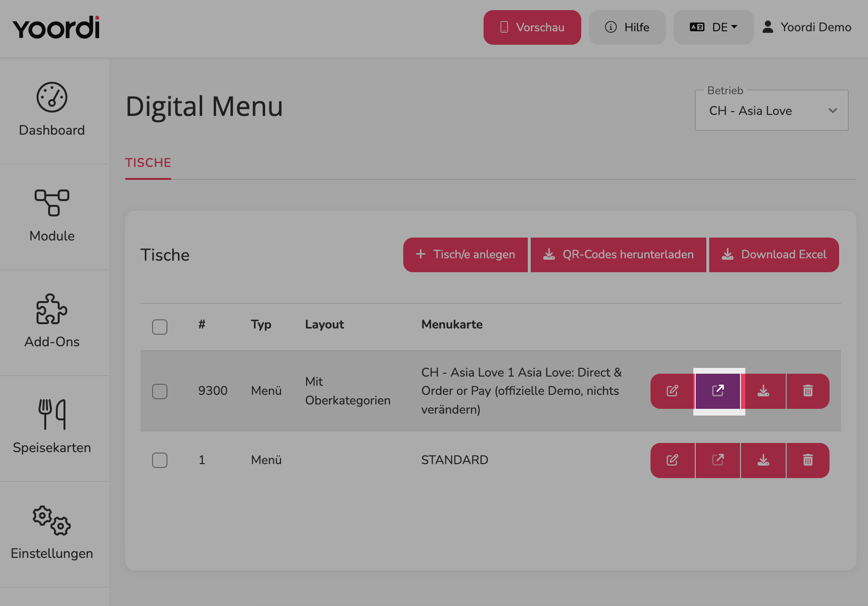The width and height of the screenshot is (868, 606).
Task: Expand the Betrieb dropdown CH - Asia Love
Action: [x=772, y=111]
